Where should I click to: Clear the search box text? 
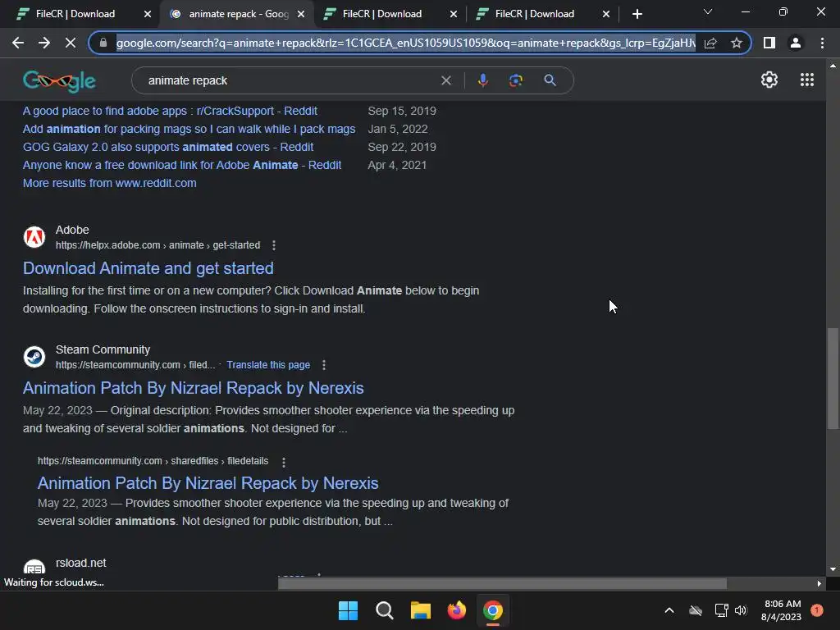coord(445,80)
